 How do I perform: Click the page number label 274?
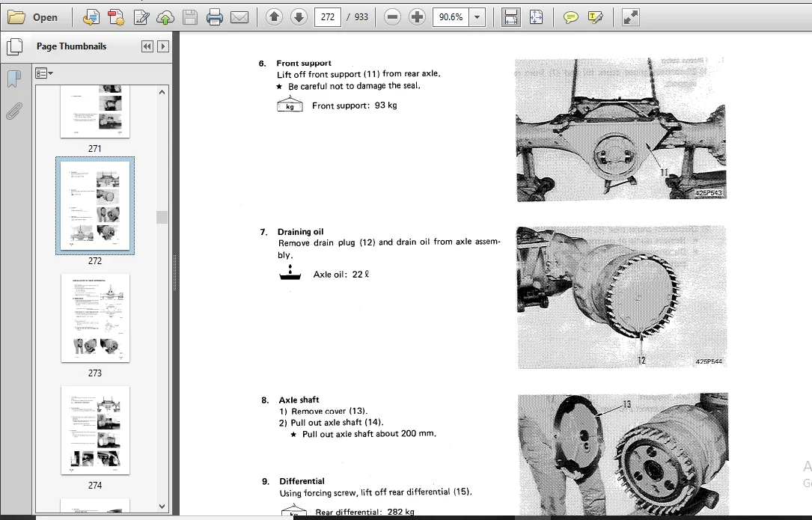click(x=95, y=486)
